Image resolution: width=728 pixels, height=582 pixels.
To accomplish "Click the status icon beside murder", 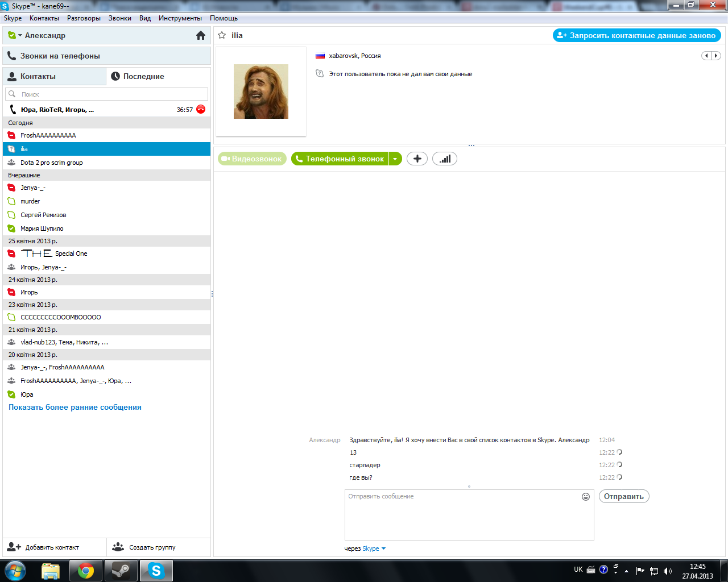I will (x=11, y=201).
